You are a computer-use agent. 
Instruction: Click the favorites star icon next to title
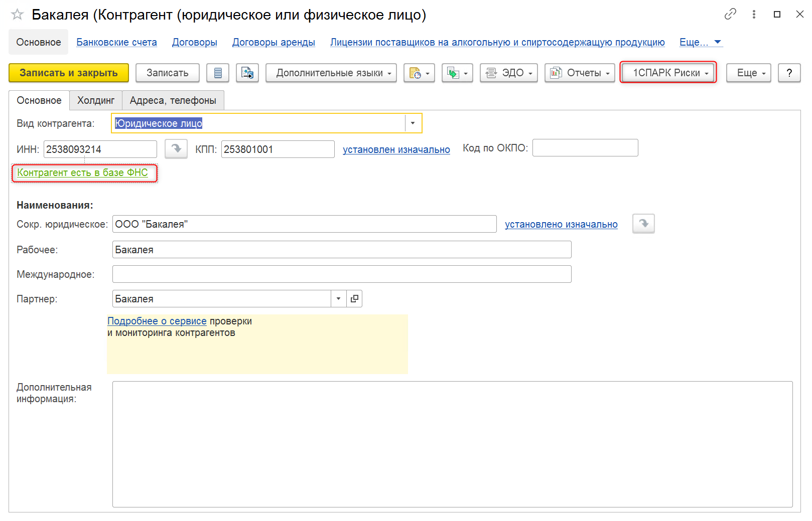tap(18, 15)
